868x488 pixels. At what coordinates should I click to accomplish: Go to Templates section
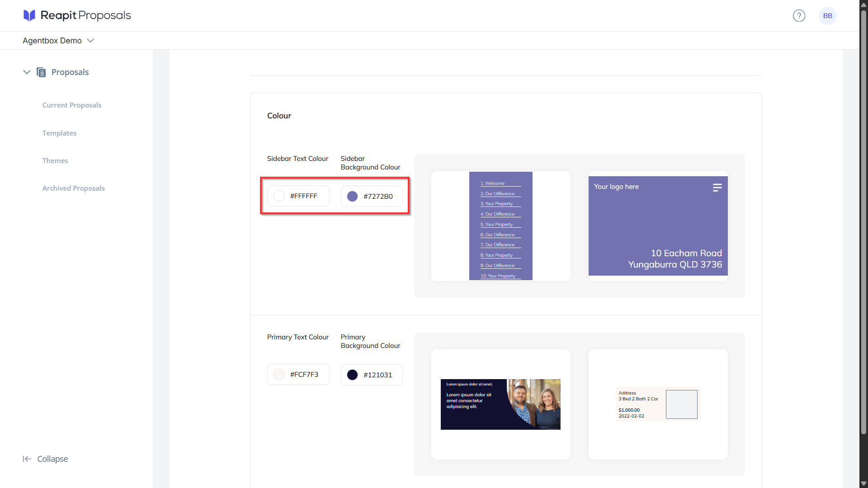point(59,133)
